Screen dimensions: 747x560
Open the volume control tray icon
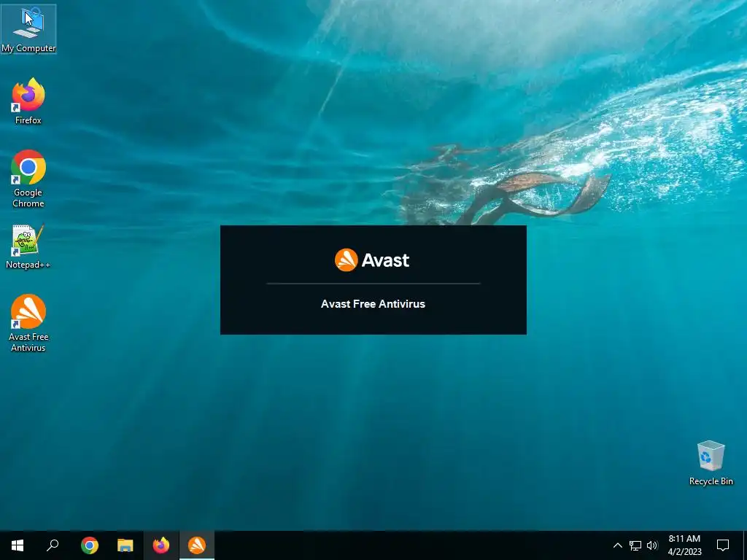coord(651,545)
